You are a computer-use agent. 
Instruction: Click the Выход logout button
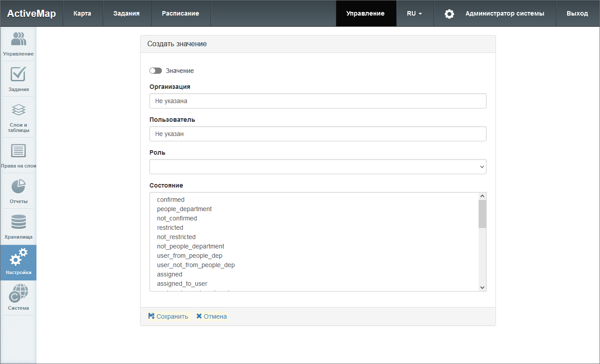(x=577, y=13)
